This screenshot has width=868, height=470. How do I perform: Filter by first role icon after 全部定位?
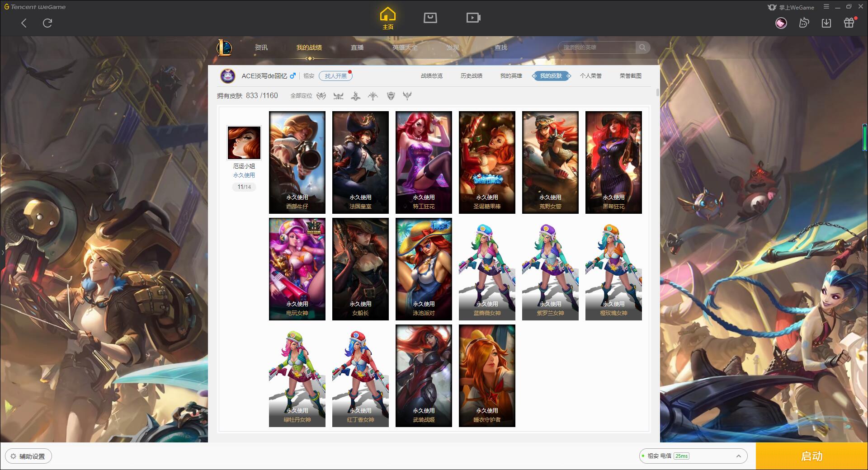pos(321,96)
